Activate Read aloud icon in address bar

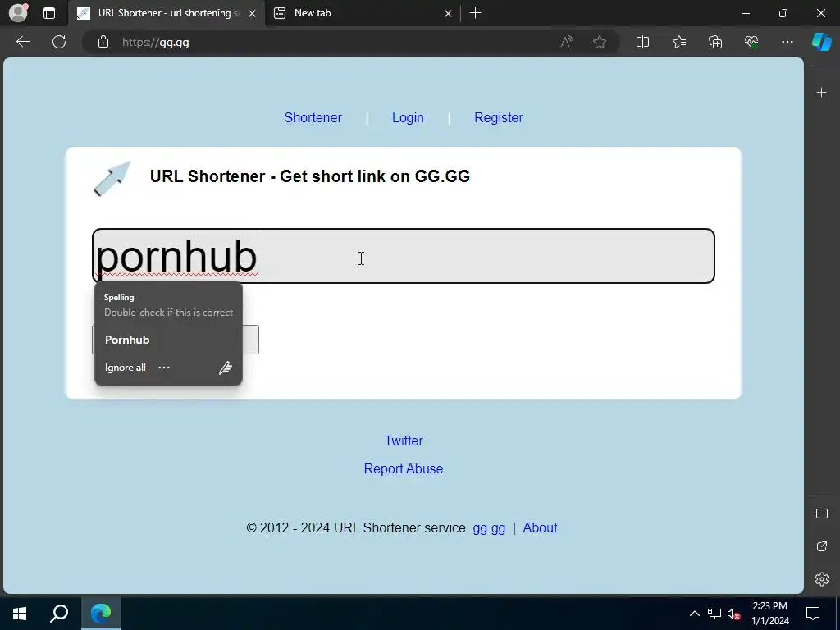pos(567,42)
